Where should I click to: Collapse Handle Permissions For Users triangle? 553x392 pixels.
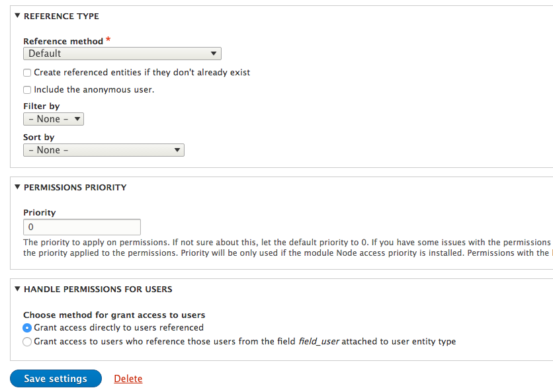coord(17,289)
